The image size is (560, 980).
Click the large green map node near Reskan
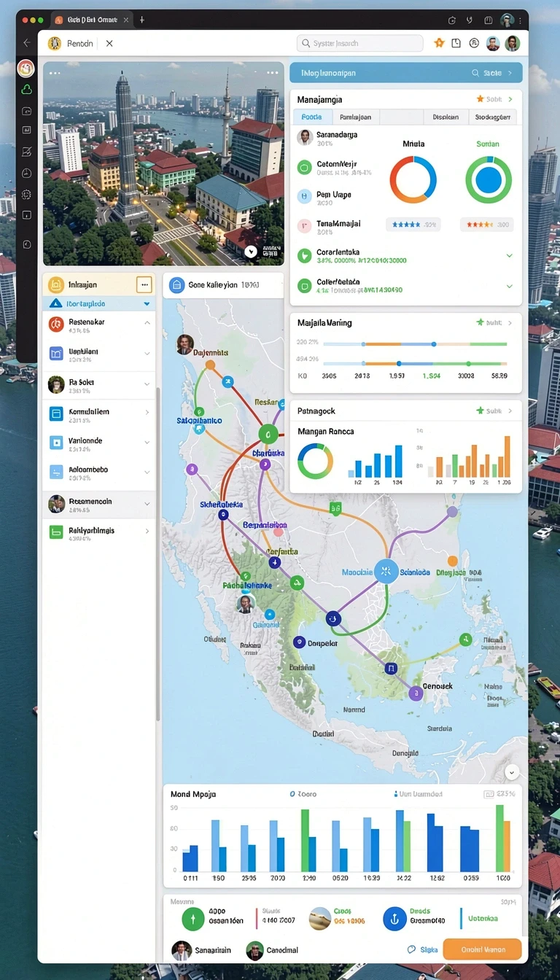[x=269, y=435]
